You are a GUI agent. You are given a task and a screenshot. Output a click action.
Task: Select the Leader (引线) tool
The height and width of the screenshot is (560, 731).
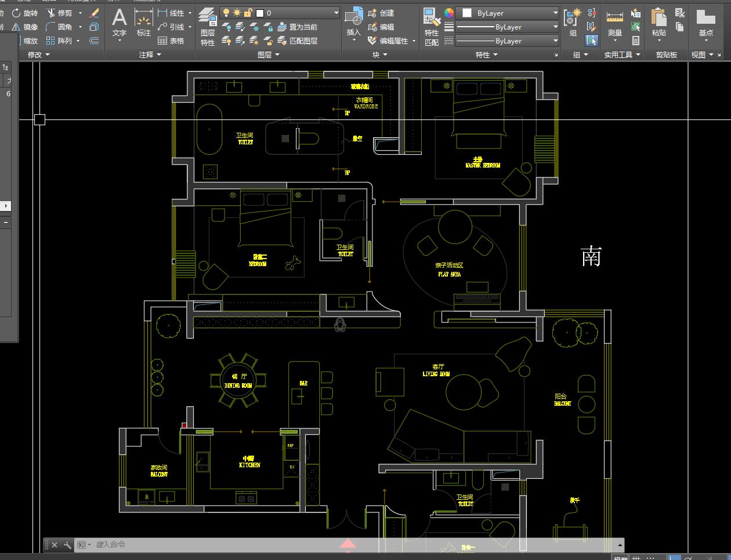[171, 27]
